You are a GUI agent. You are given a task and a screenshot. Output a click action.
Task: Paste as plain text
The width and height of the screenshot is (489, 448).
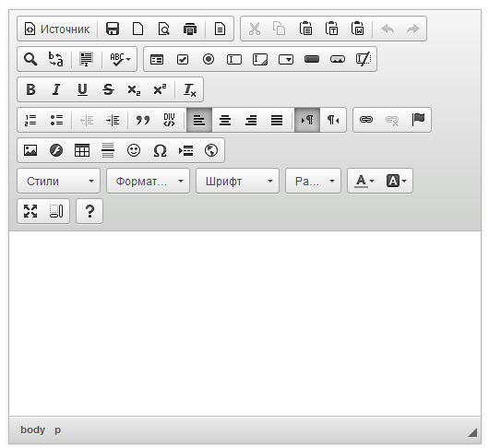click(331, 29)
